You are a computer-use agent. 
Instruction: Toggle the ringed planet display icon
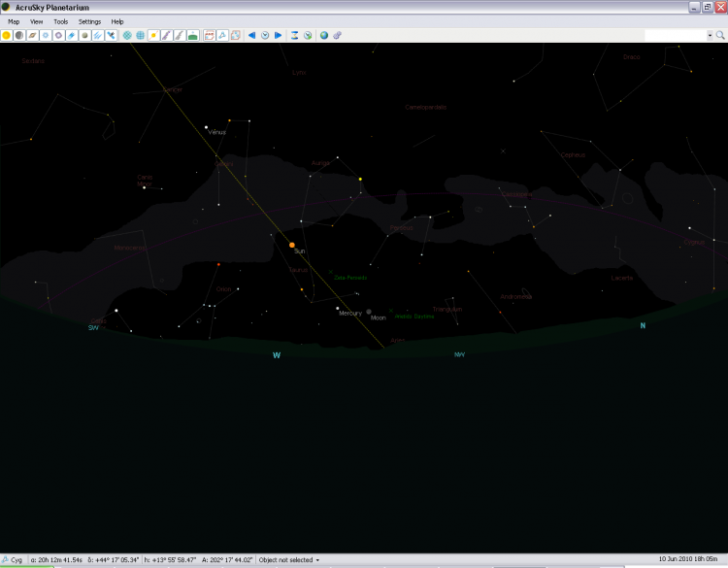coord(32,35)
